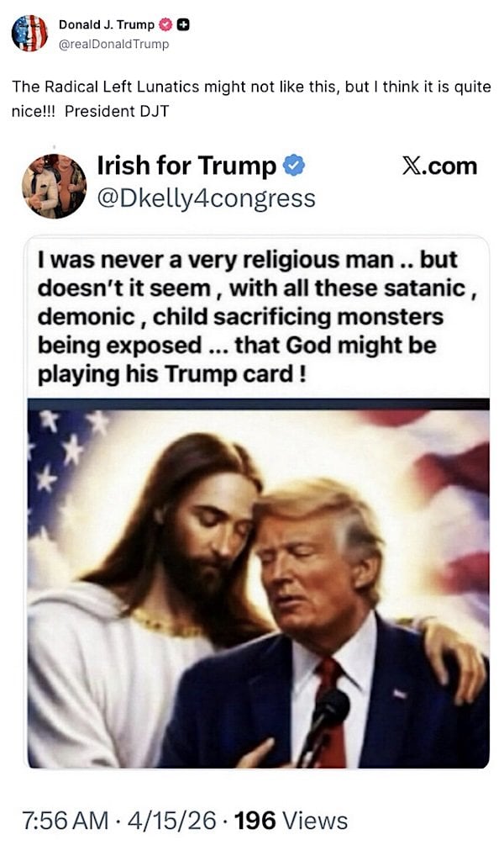
Task: Click the pink verified badge beside the name
Action: [x=165, y=24]
